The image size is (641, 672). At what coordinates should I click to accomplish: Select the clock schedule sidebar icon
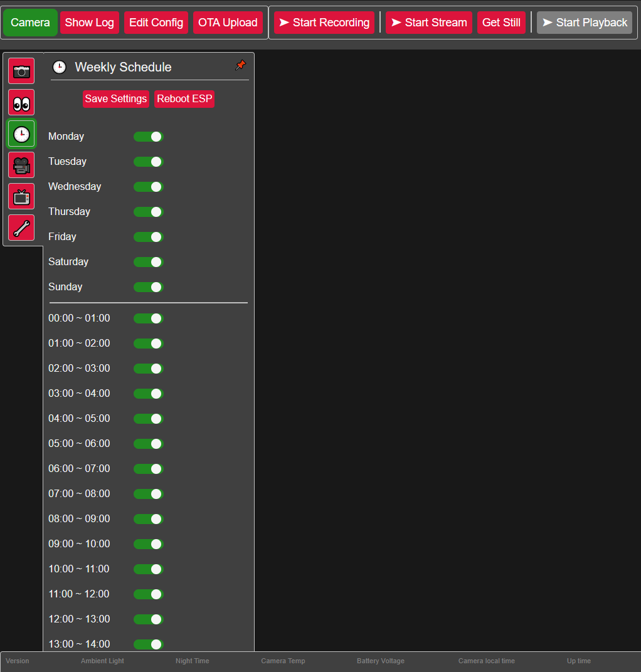[x=21, y=134]
